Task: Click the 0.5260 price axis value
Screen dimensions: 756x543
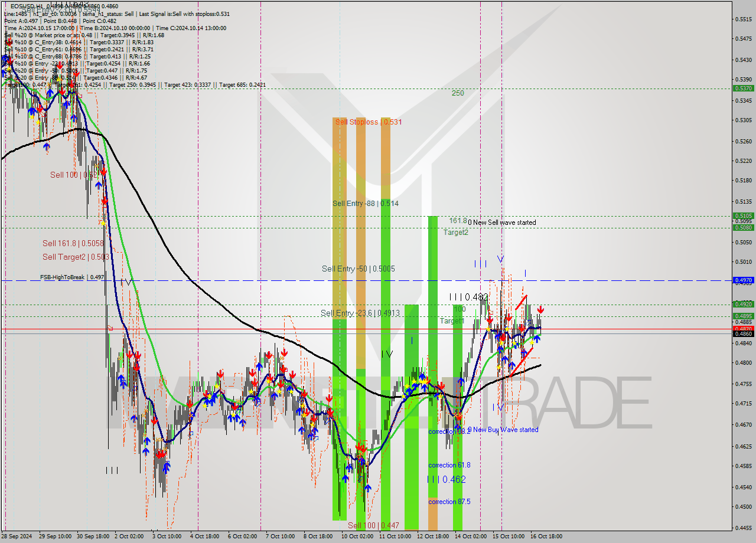Action: click(743, 141)
